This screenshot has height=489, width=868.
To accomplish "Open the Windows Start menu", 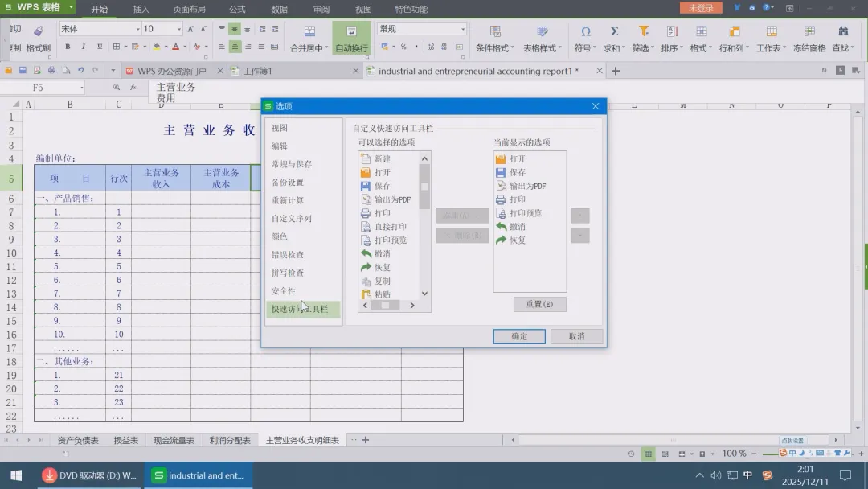I will pyautogui.click(x=16, y=475).
